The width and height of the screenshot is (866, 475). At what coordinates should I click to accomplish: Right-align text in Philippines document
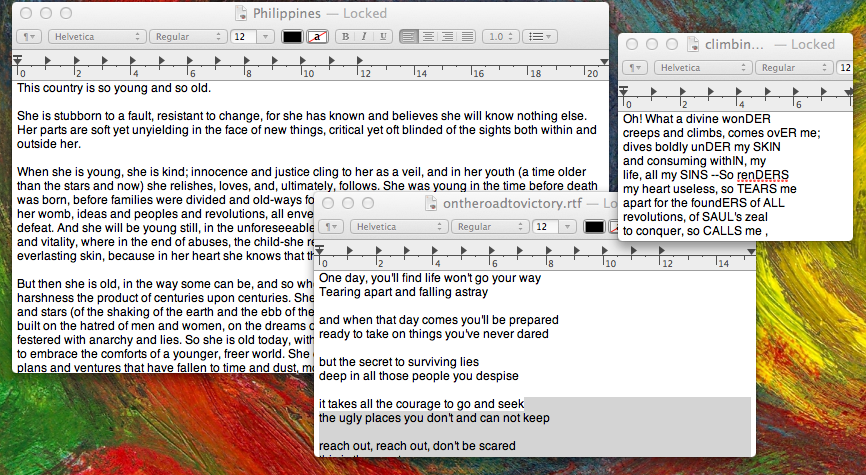(447, 37)
